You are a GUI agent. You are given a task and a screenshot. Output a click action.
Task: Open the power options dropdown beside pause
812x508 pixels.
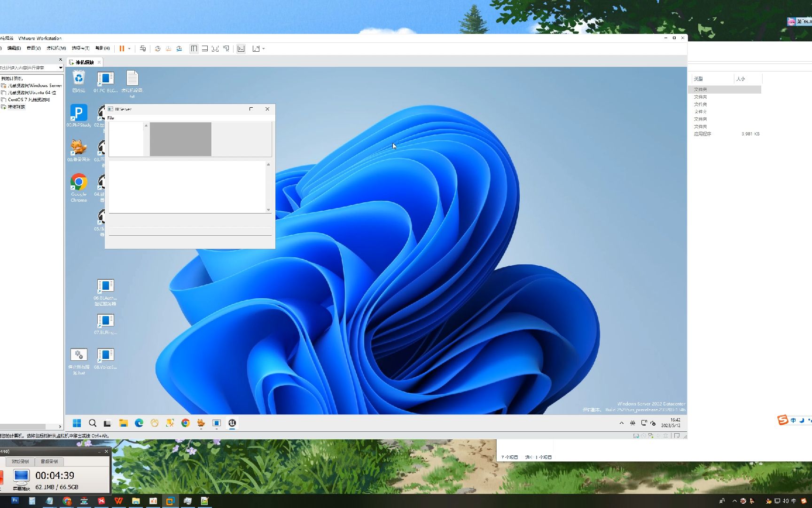pos(129,48)
